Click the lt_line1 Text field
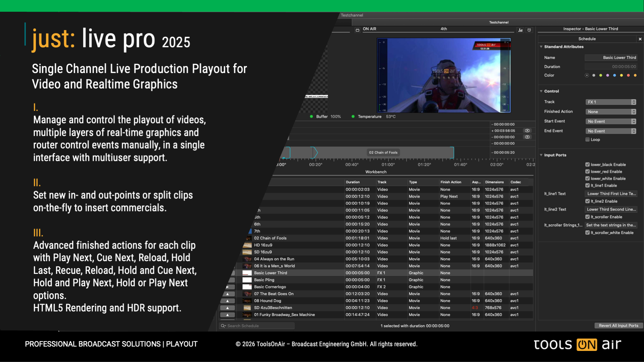 click(611, 194)
